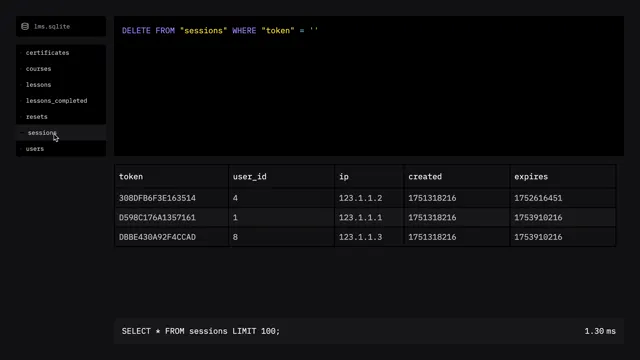This screenshot has width=640, height=360.
Task: Select the sessions table in sidebar
Action: tap(61, 133)
